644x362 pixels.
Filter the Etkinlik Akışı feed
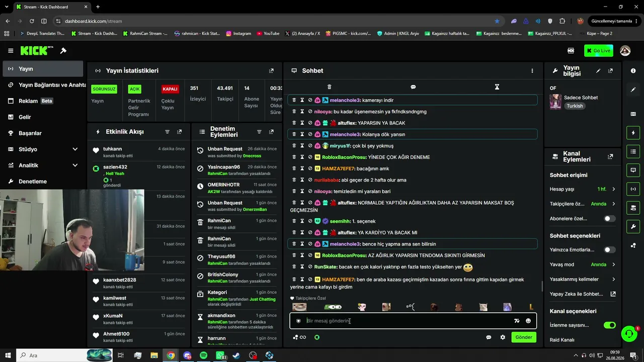coord(168,132)
